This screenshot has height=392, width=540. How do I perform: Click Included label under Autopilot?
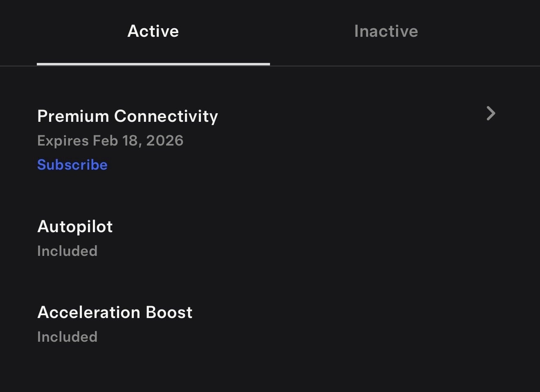[x=67, y=251]
